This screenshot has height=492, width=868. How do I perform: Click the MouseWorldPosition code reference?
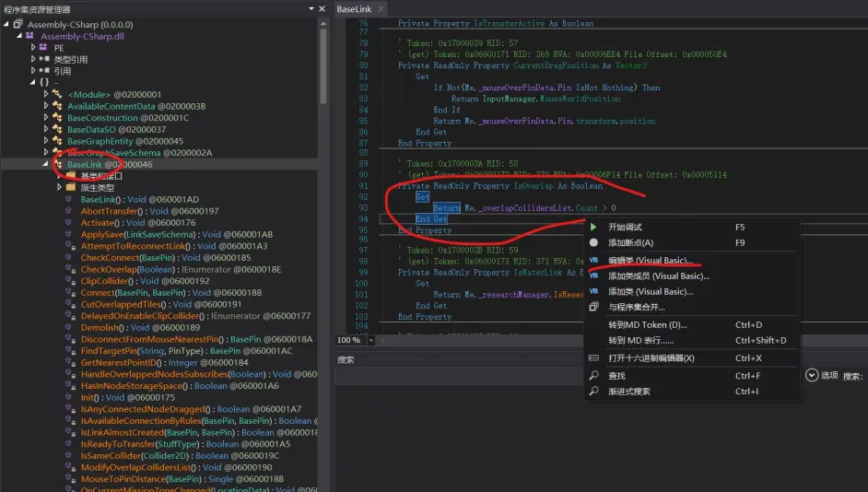tap(581, 99)
